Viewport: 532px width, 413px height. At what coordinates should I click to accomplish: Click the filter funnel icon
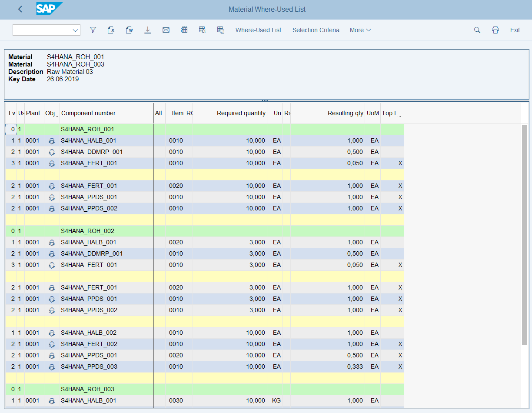tap(93, 30)
